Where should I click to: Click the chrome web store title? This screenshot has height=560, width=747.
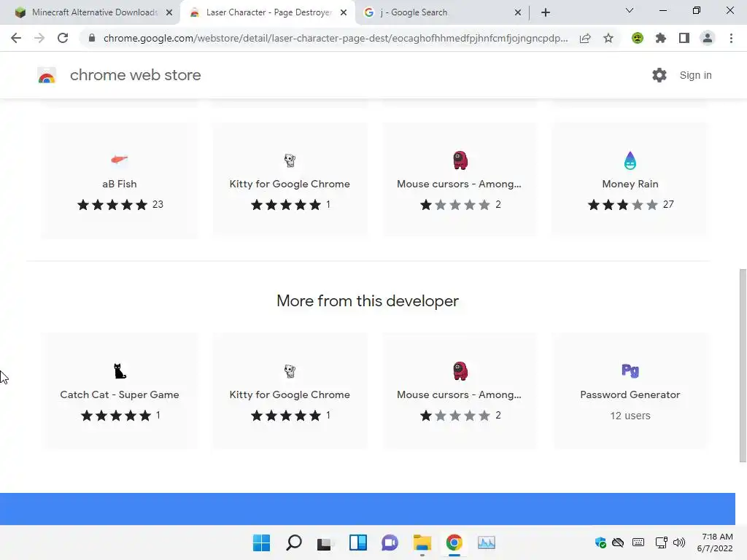coord(135,75)
